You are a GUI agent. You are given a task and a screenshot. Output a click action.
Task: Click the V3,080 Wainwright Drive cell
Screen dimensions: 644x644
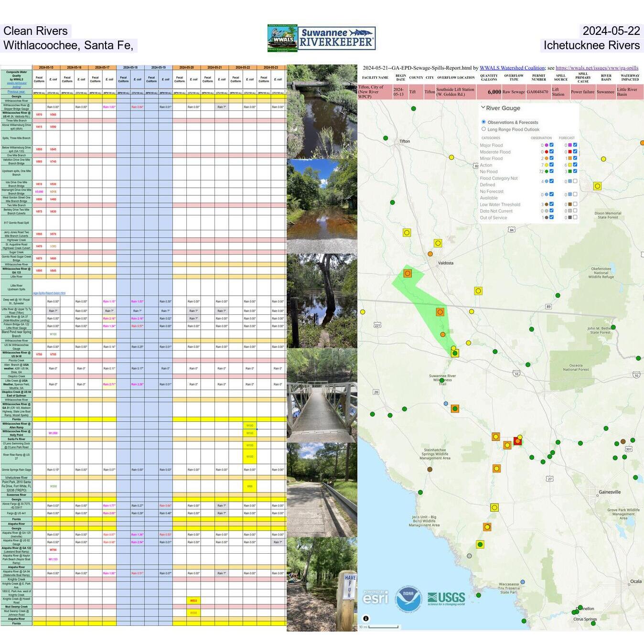coord(39,192)
